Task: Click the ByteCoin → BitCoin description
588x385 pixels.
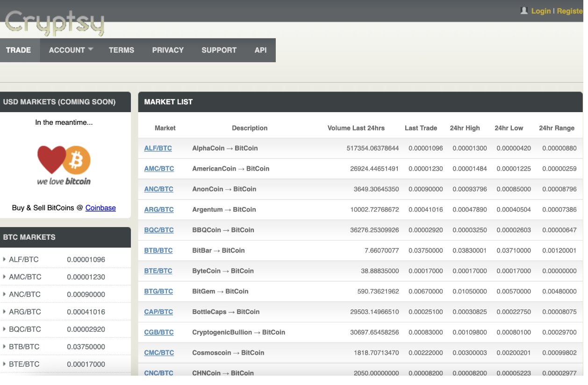Action: pyautogui.click(x=223, y=271)
